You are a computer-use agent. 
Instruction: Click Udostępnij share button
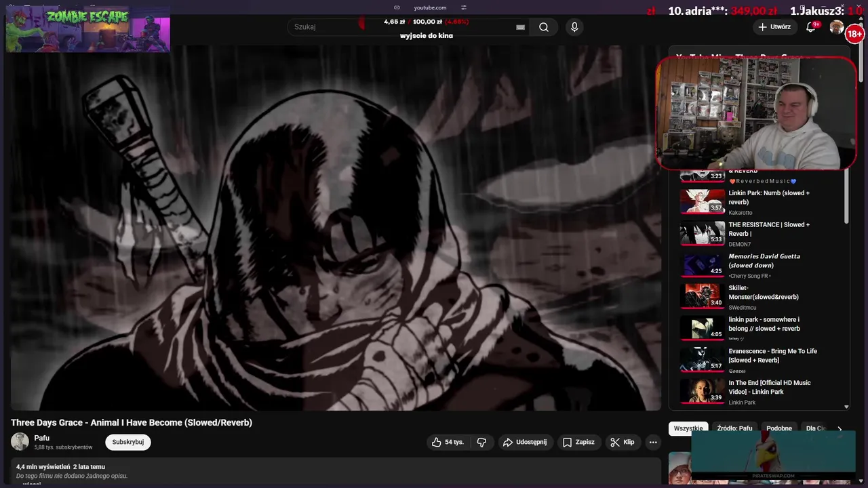[x=525, y=442]
